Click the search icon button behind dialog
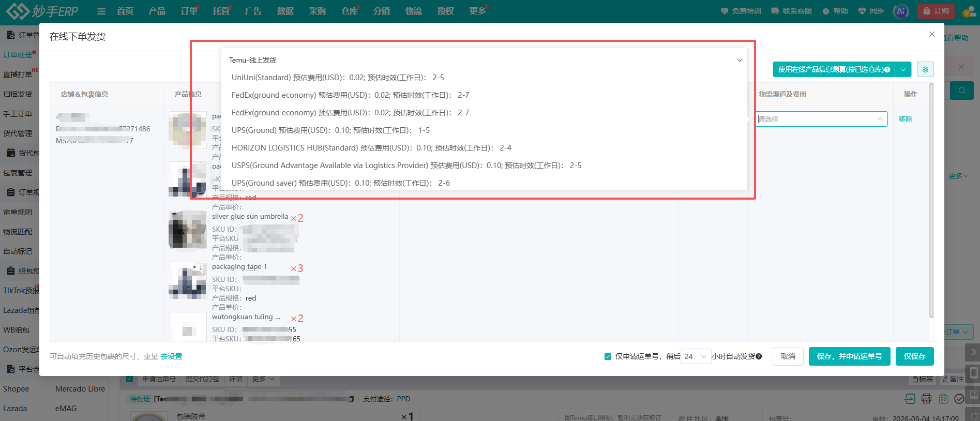This screenshot has height=421, width=980. [962, 91]
